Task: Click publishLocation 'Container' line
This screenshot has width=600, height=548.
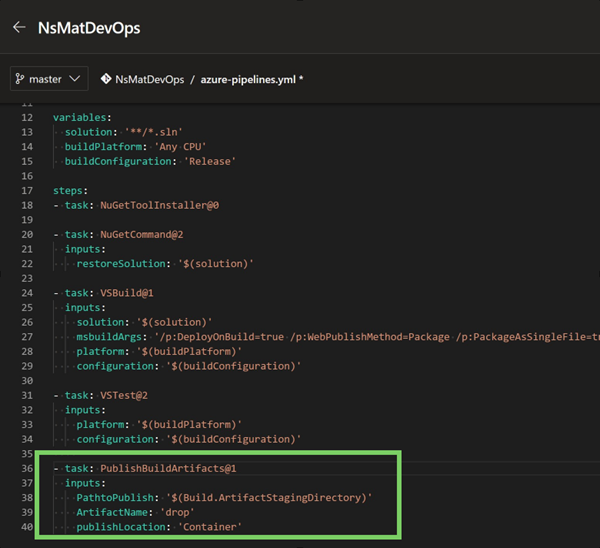Action: click(x=159, y=527)
